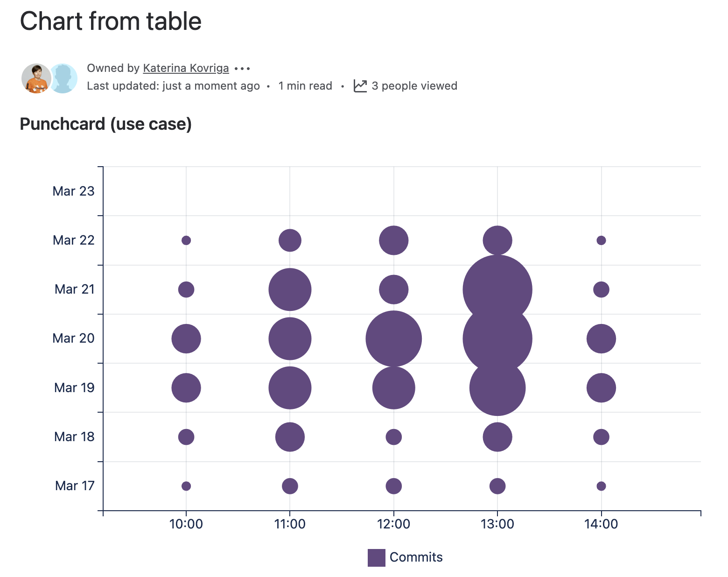Click the Mar 17 14:00 tiny bubble

pos(601,486)
